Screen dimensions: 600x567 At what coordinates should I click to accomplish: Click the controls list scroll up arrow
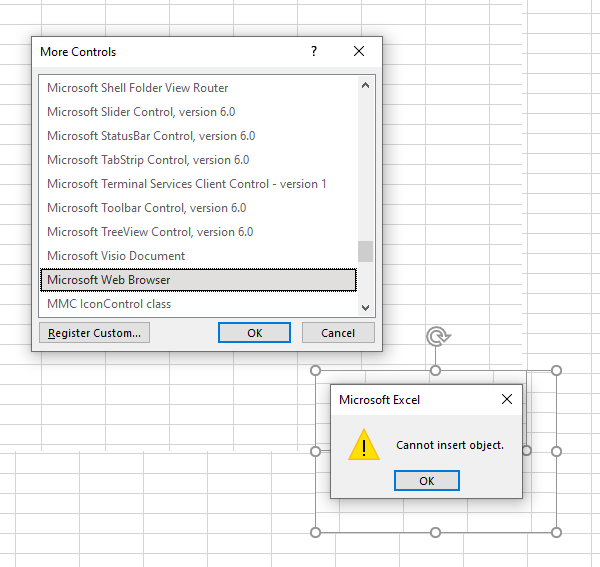tap(365, 86)
